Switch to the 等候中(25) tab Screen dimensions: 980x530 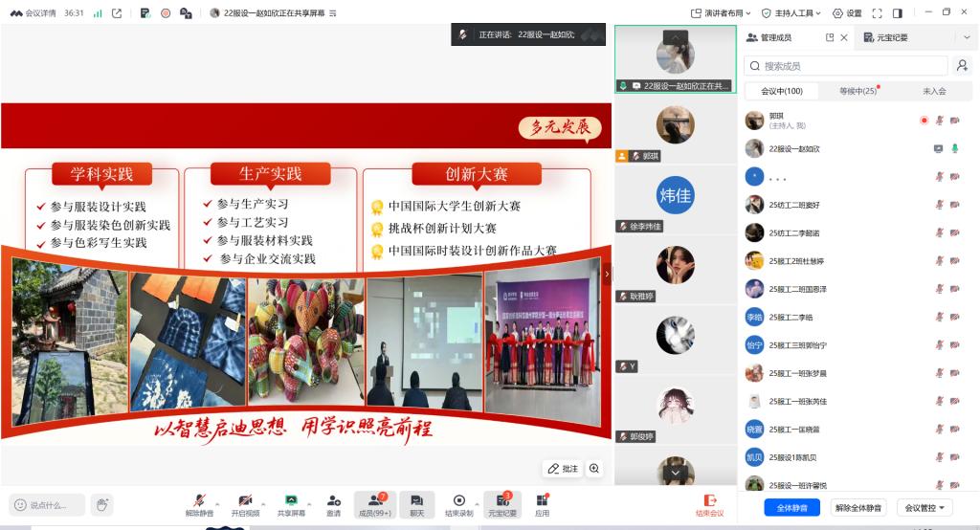click(857, 91)
